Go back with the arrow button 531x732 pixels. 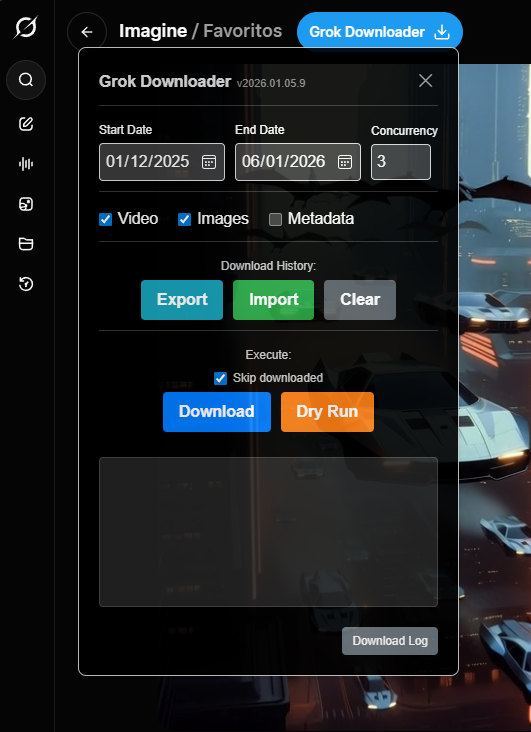click(x=87, y=32)
